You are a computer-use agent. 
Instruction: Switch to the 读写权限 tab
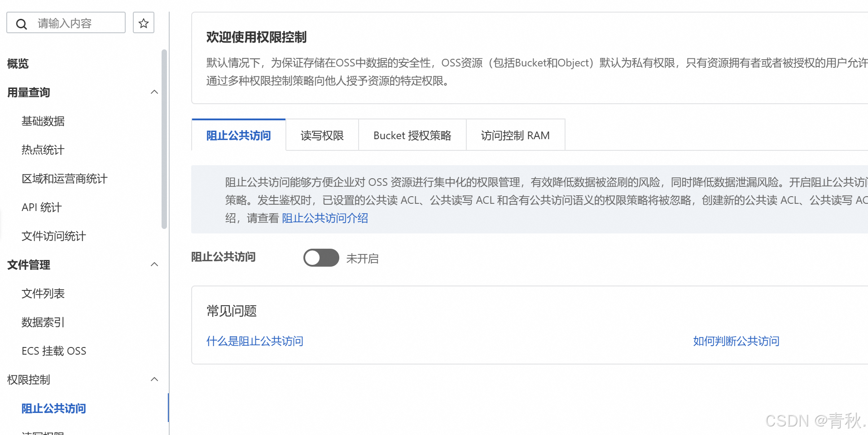322,136
